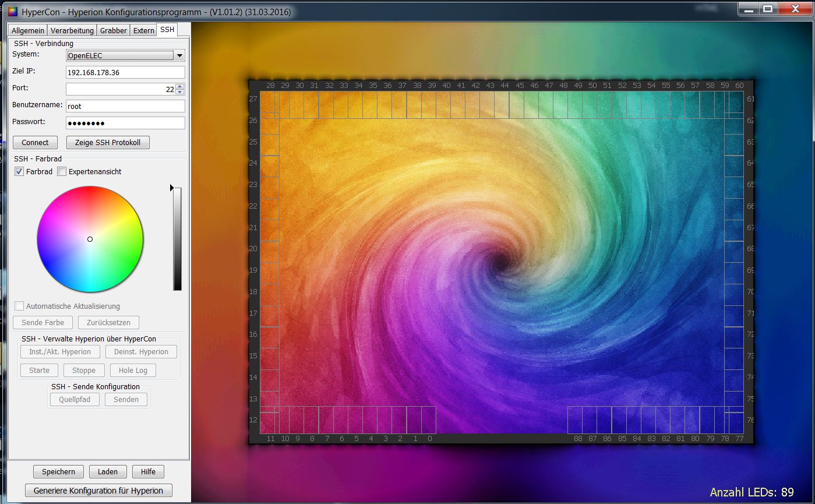Open the System dropdown showing OpenELEC
Image resolution: width=815 pixels, height=504 pixels.
[125, 56]
